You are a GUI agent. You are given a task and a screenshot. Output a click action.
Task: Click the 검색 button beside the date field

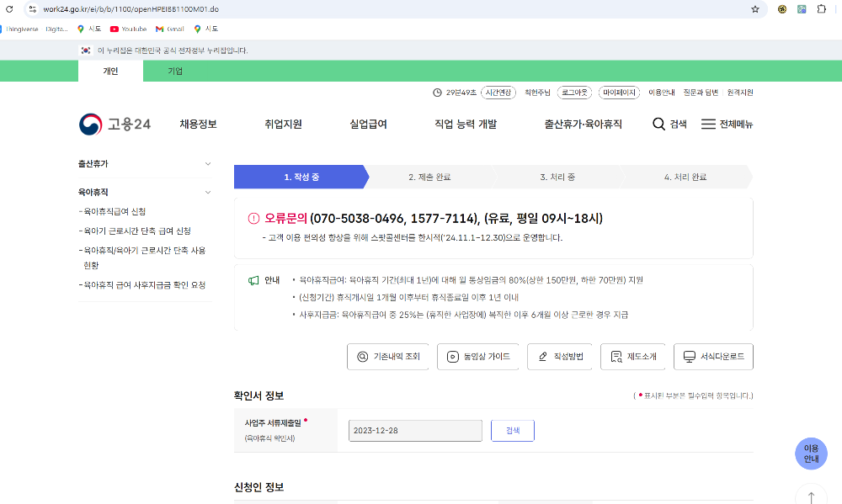pyautogui.click(x=512, y=430)
